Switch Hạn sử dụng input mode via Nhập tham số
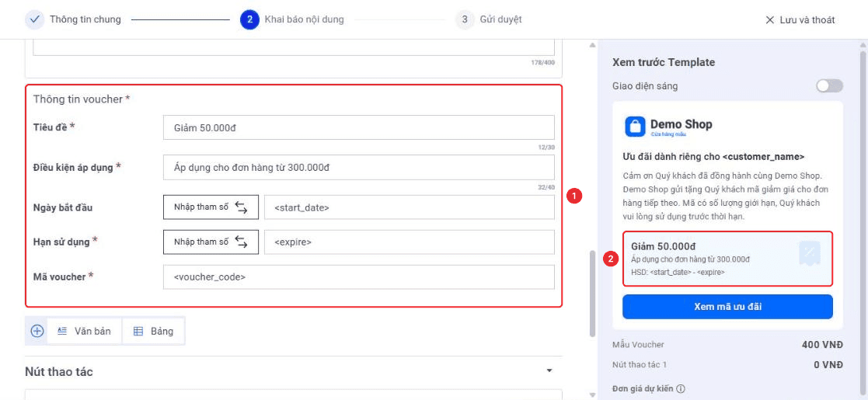 211,242
